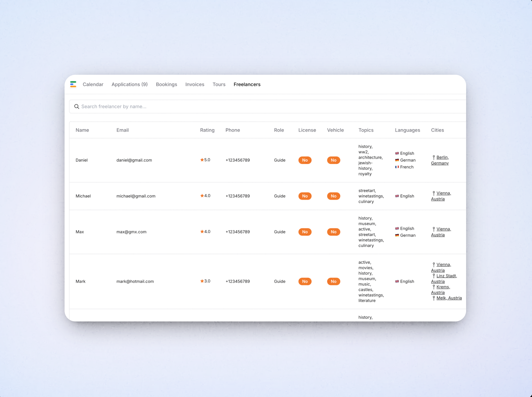Open the Rating column sort options
This screenshot has height=397, width=532.
[207, 130]
